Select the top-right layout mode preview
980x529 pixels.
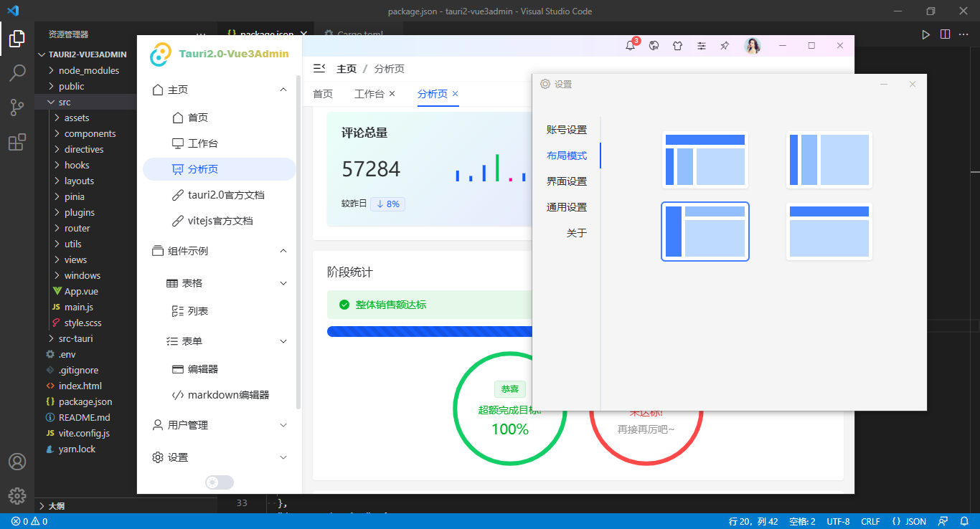point(829,159)
